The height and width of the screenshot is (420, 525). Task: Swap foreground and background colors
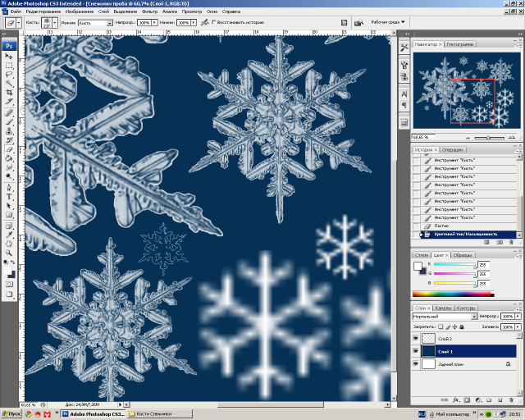pos(13,262)
